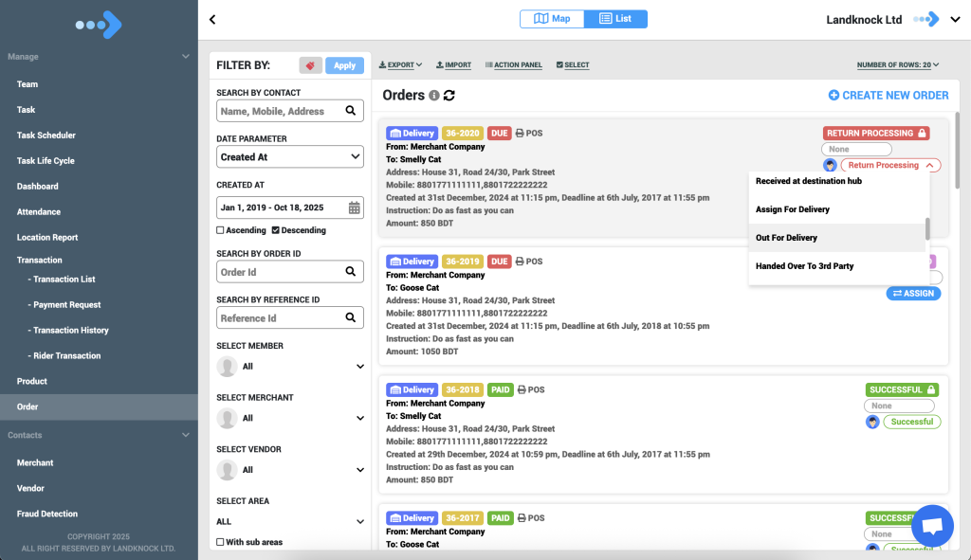971x560 pixels.
Task: Click the status dropdown list scrollbar
Action: coord(928,228)
